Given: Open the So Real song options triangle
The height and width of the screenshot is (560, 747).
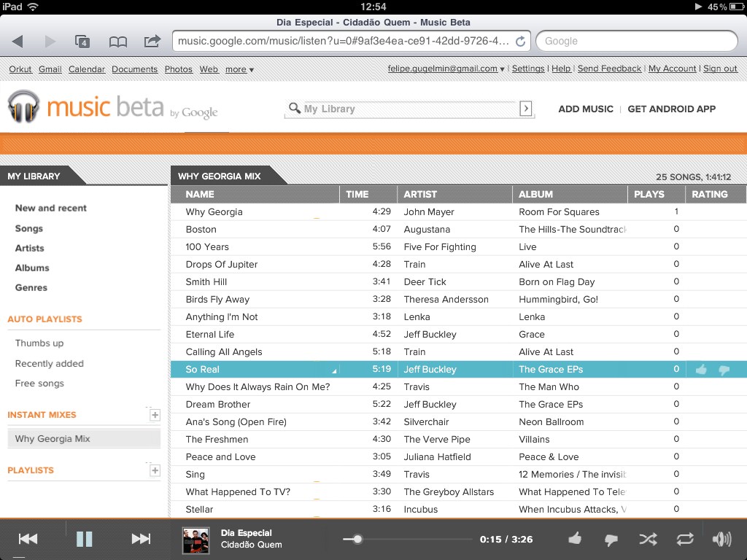Looking at the screenshot, I should pos(334,370).
